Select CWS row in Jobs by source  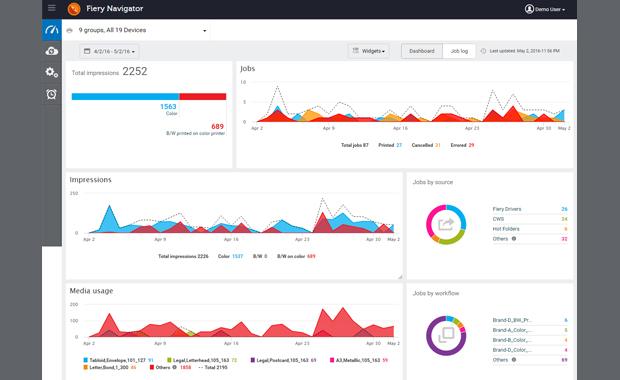click(530, 219)
